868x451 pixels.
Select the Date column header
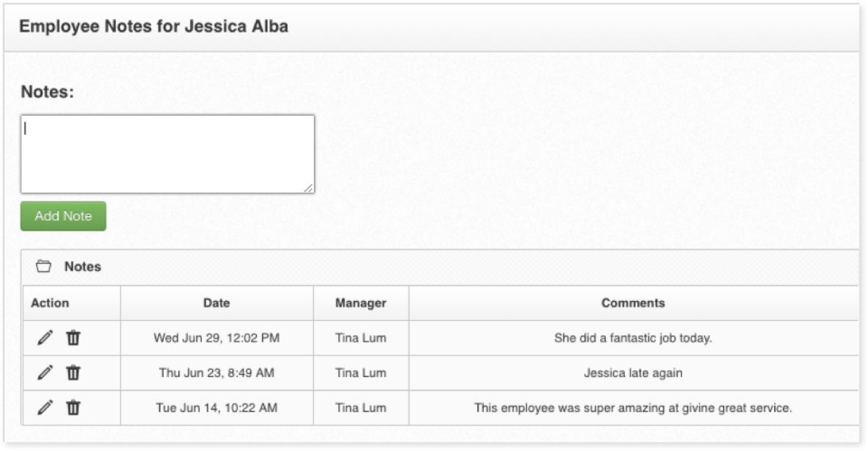(x=216, y=303)
